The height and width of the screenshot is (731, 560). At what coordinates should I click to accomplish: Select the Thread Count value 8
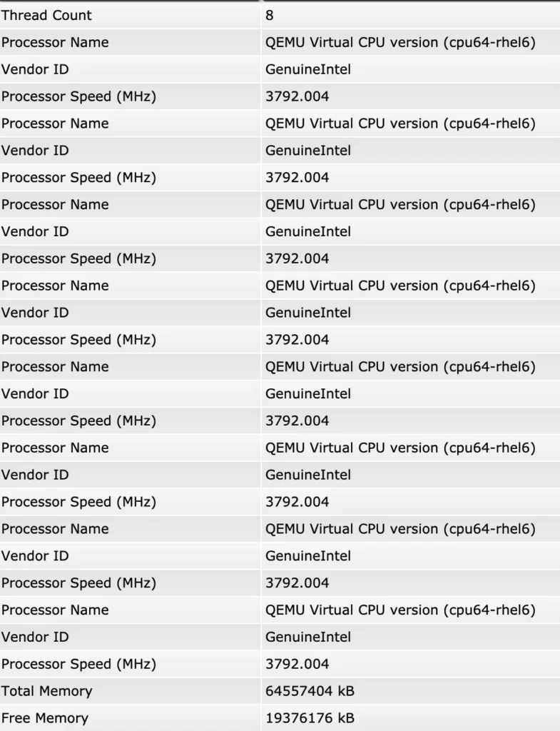(x=270, y=16)
